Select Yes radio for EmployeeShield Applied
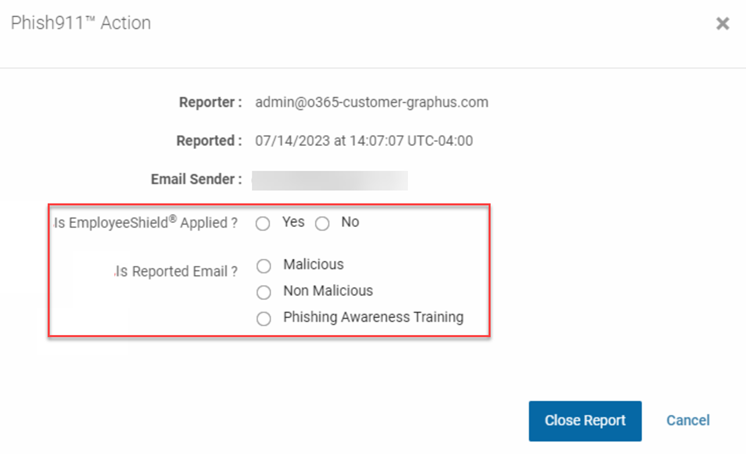The image size is (746, 454). tap(263, 223)
